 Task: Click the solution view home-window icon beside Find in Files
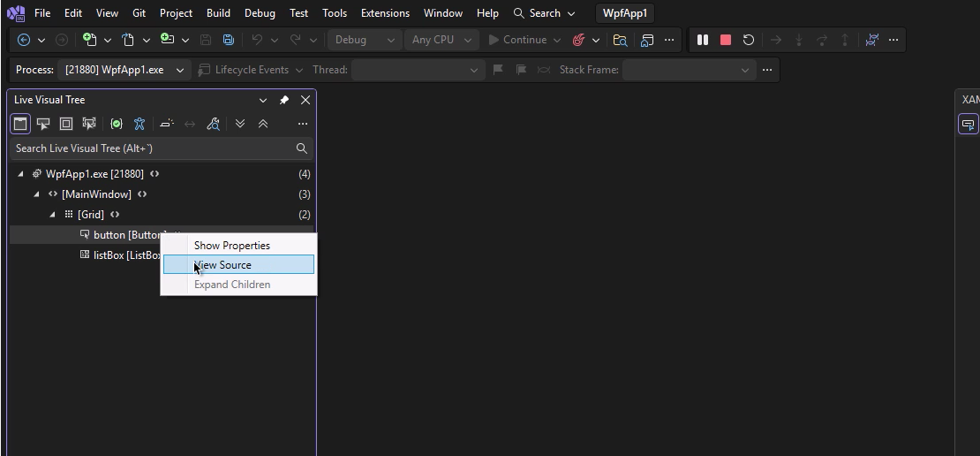647,40
